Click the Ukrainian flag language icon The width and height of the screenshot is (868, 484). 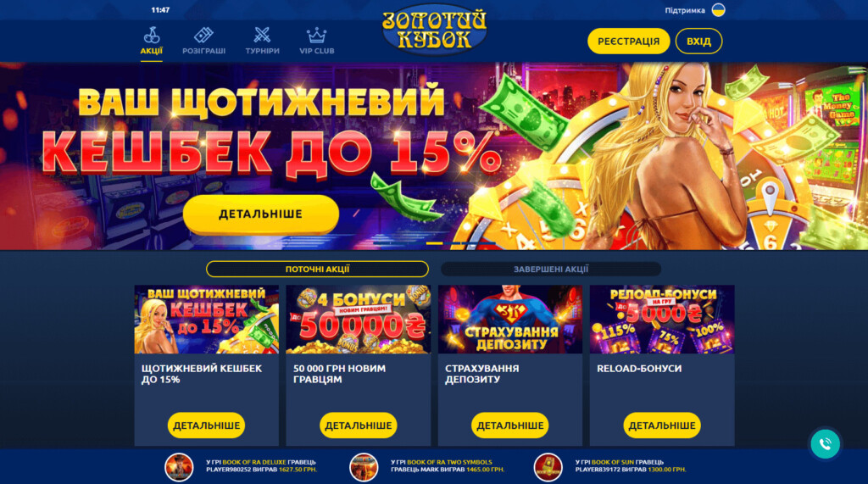(x=718, y=10)
